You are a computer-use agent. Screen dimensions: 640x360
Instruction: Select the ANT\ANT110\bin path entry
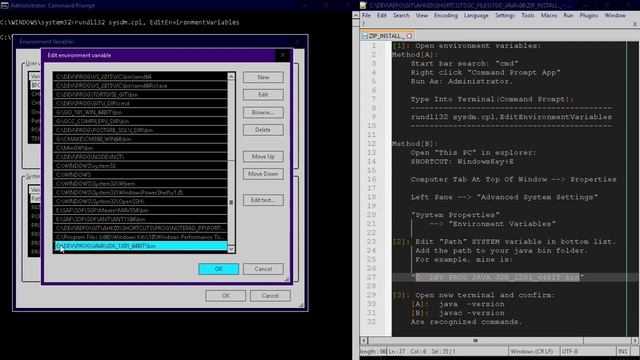140,219
